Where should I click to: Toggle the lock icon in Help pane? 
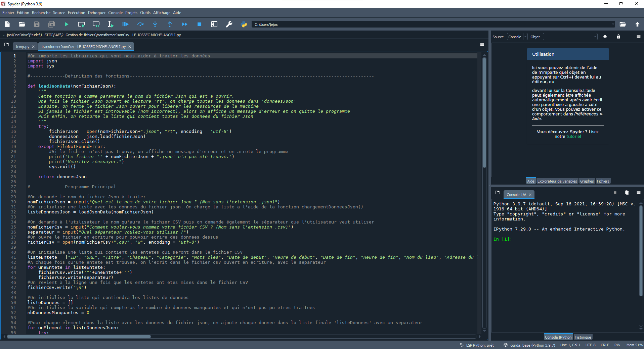(618, 37)
